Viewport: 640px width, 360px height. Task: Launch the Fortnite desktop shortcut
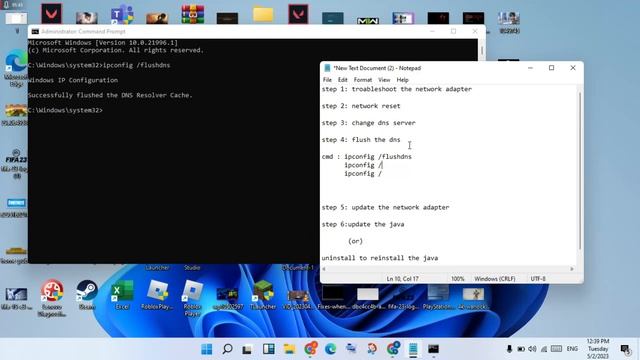(x=16, y=207)
